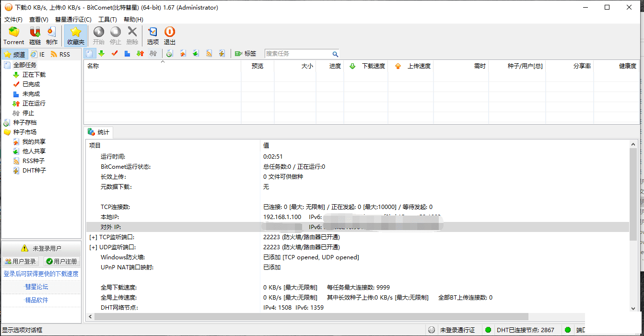Open the 选项 options dialog icon

pos(153,36)
